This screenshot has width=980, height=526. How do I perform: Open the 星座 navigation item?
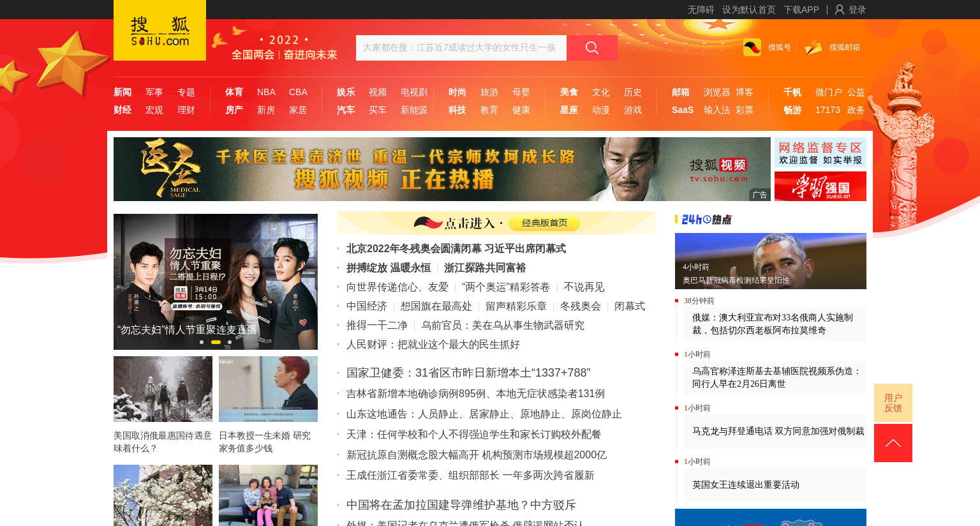point(569,110)
